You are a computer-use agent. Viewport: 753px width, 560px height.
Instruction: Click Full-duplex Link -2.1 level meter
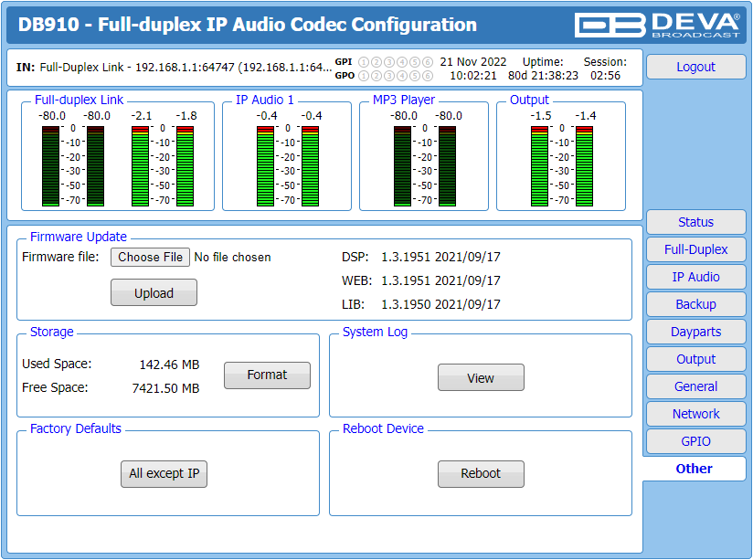(x=140, y=166)
